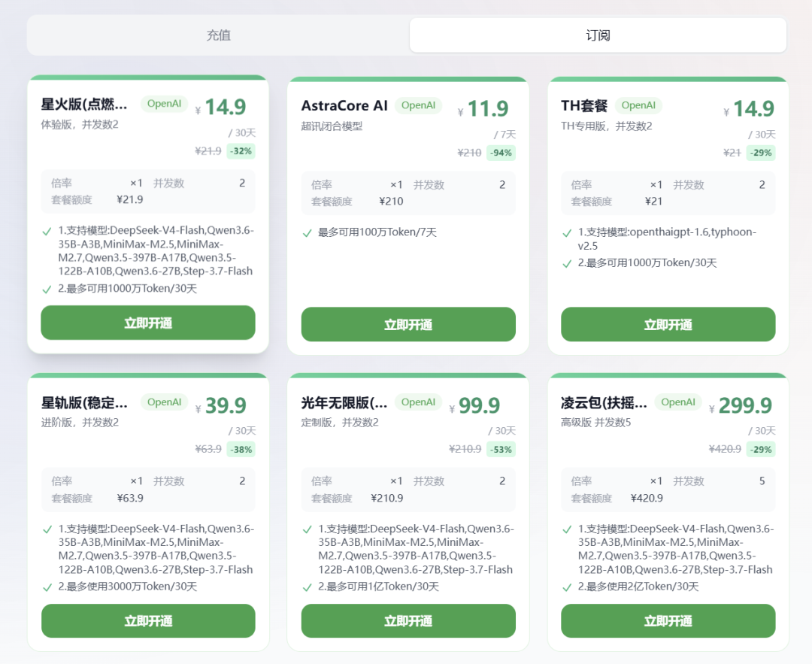Image resolution: width=812 pixels, height=664 pixels.
Task: Click the openthaigpt-1.6,typhoon-v2.5 models line
Action: [x=668, y=239]
